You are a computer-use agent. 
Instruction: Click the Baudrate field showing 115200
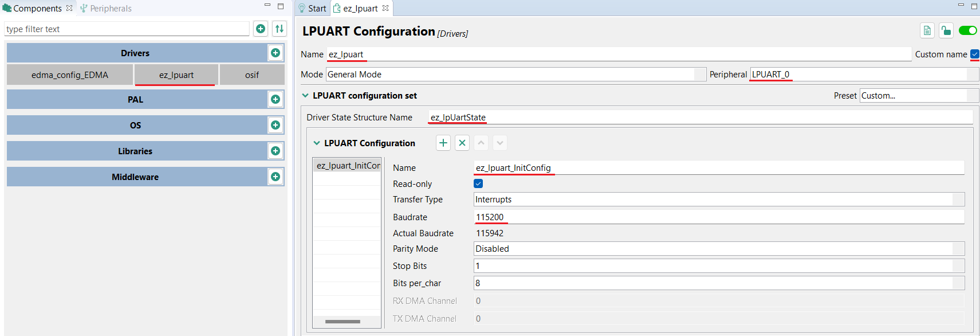click(x=719, y=217)
